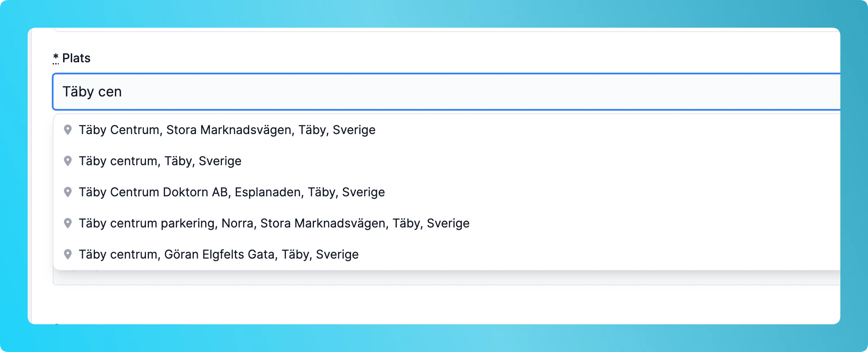The height and width of the screenshot is (352, 868).
Task: Pick Täby Centrum Doktorn AB, Esplanaden from the list
Action: click(231, 192)
